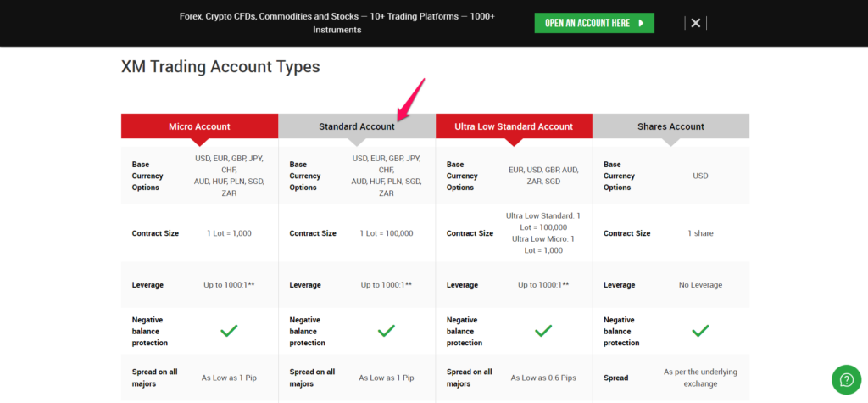The image size is (868, 403).
Task: Click Micro Account 'Negative balance protection' label
Action: (149, 332)
